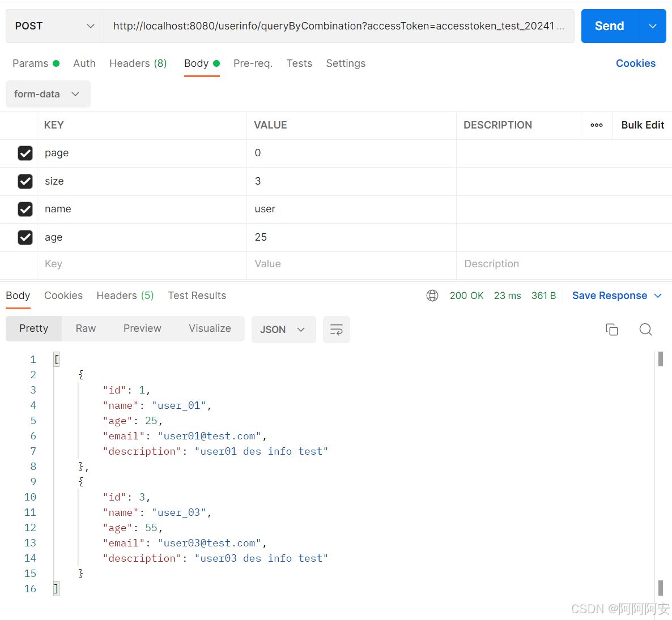Select the Visualize view
The height and width of the screenshot is (620, 672).
coord(210,328)
